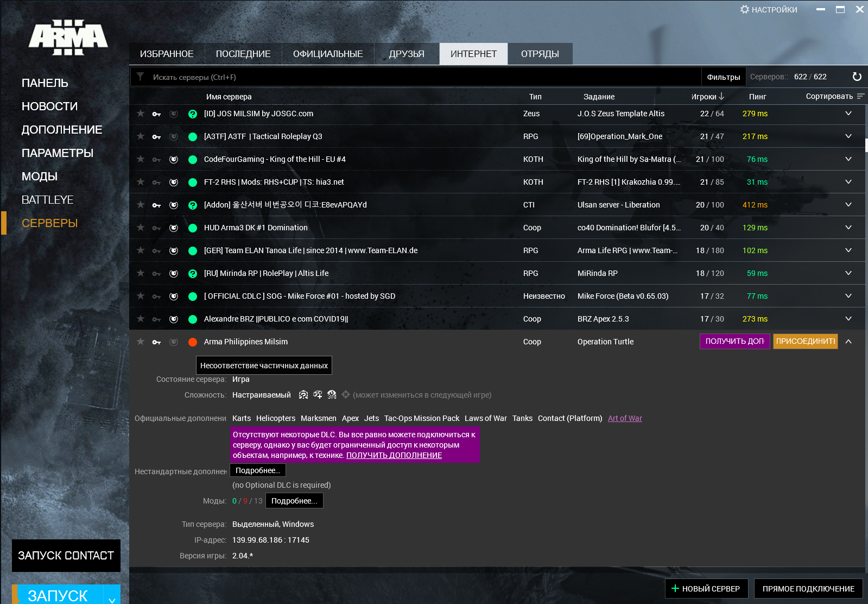
Task: Follow the ПОЛУЧИТЬ ДОПОЛНЕНИЕ link
Action: [394, 455]
